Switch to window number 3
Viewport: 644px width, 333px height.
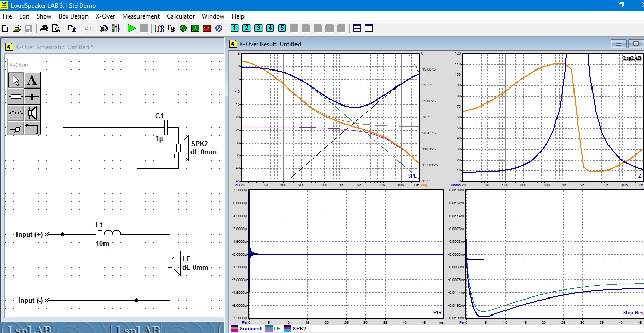coord(258,28)
